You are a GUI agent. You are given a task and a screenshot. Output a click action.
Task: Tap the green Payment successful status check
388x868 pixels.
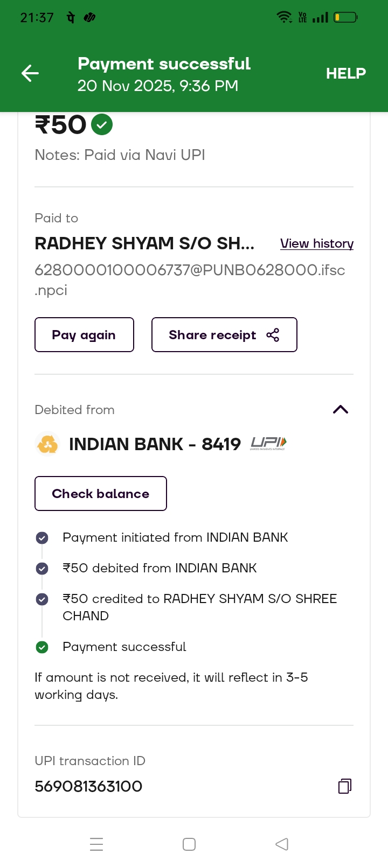42,647
